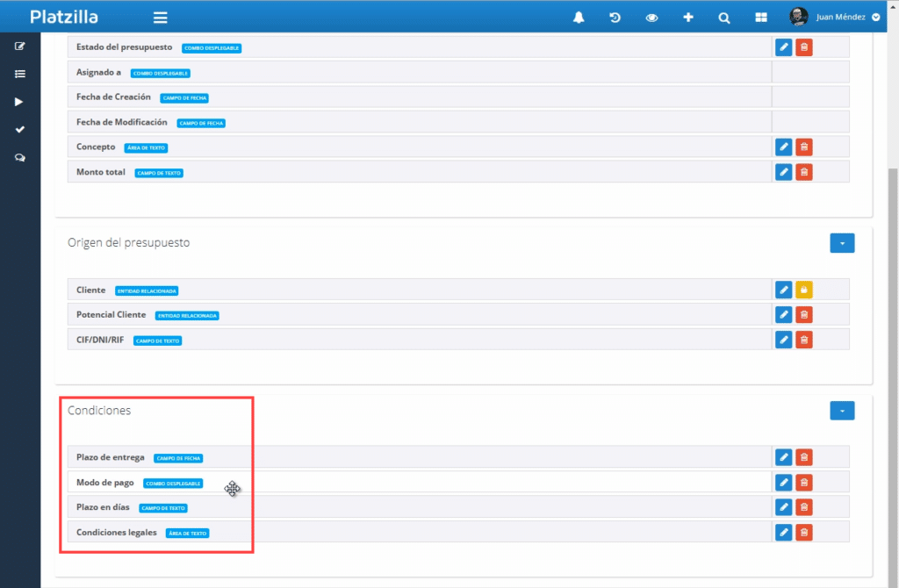Edit the Plazo en días field

coord(783,507)
